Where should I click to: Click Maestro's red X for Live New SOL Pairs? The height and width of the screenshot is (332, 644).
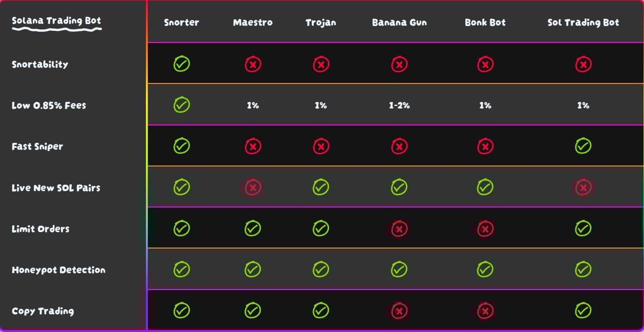(253, 188)
